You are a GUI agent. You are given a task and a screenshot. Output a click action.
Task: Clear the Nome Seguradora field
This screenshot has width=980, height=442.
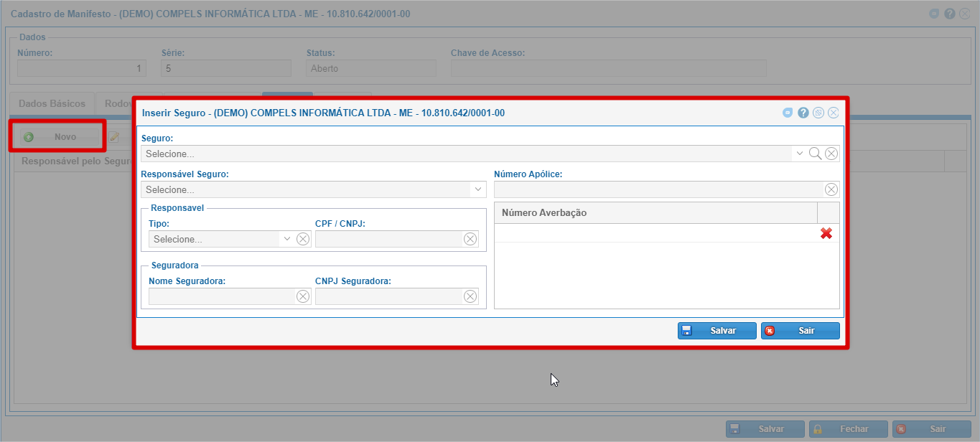(303, 296)
